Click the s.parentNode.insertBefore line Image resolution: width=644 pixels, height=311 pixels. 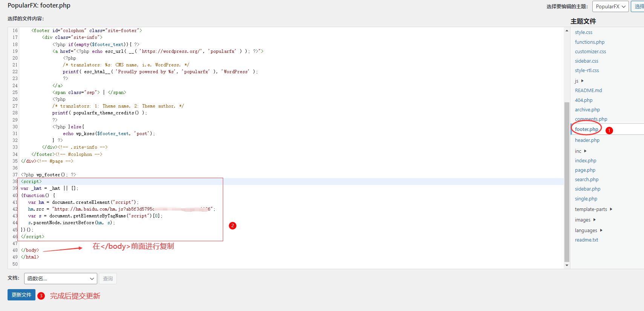[x=72, y=223]
